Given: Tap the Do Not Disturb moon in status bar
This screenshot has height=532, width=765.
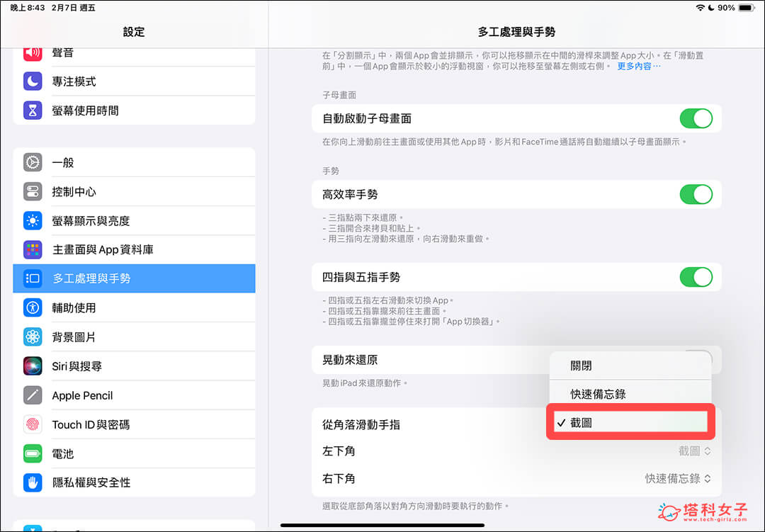Looking at the screenshot, I should click(711, 8).
